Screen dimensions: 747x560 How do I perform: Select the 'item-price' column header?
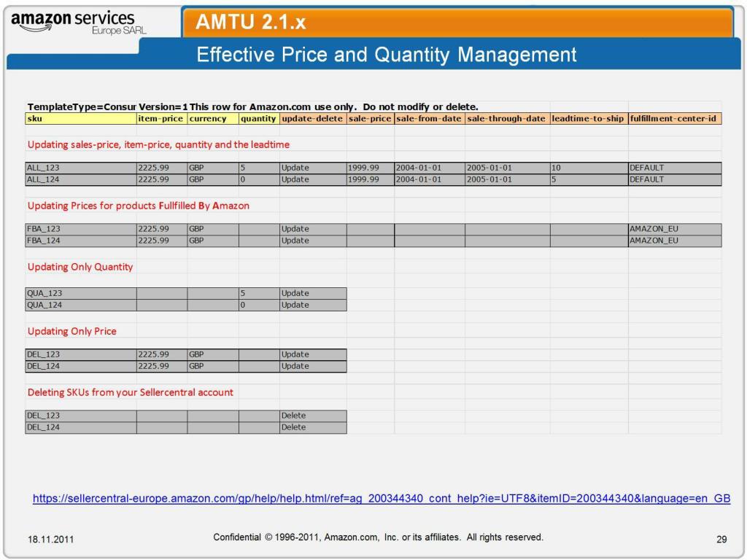coord(162,119)
